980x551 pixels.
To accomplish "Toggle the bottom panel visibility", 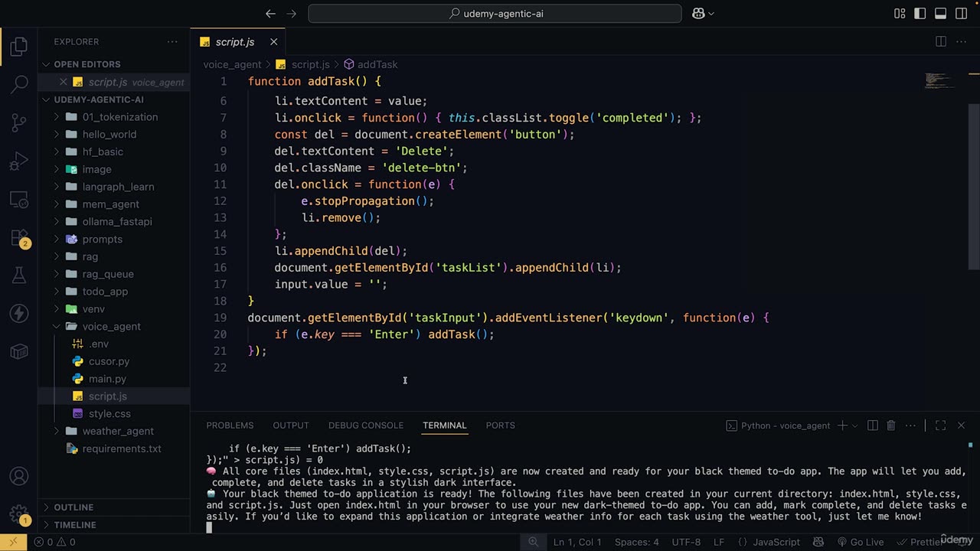I will (941, 14).
